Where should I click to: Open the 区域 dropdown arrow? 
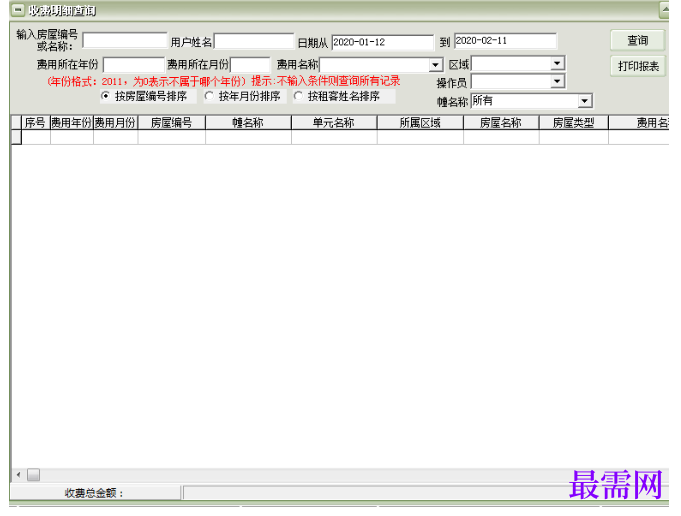pos(557,63)
